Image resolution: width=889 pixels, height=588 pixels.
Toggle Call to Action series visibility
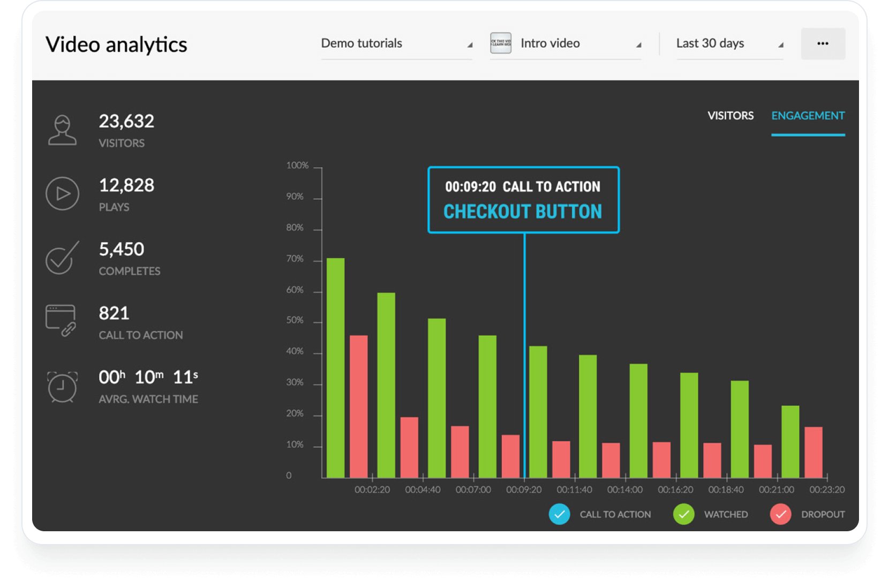(615, 514)
